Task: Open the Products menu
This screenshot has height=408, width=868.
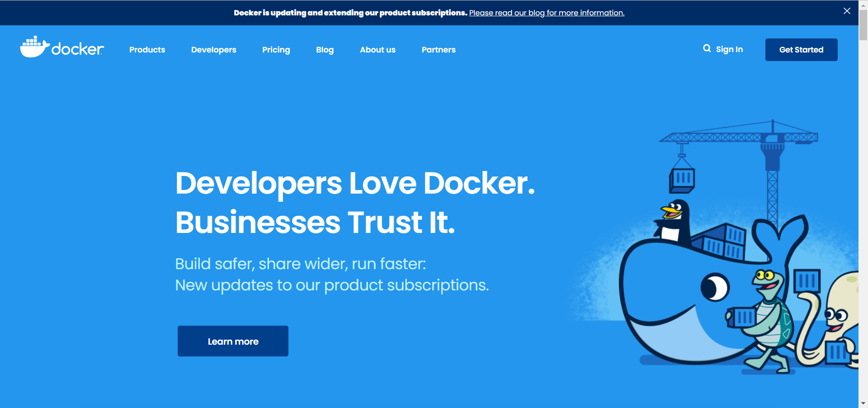Action: [147, 50]
